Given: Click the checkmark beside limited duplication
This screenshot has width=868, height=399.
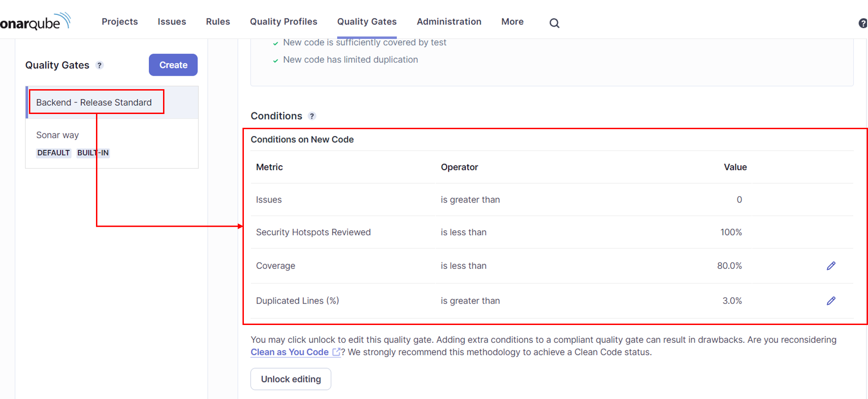Looking at the screenshot, I should pyautogui.click(x=276, y=61).
